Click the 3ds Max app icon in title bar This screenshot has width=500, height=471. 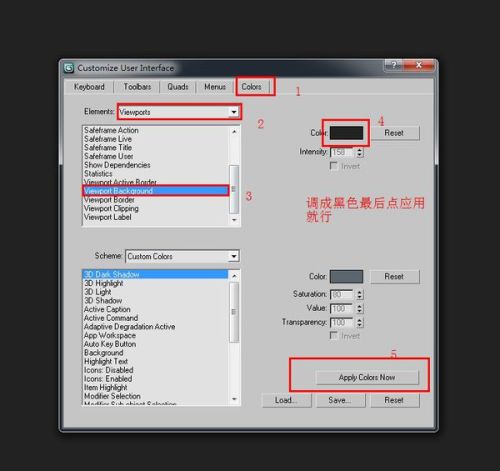click(69, 68)
